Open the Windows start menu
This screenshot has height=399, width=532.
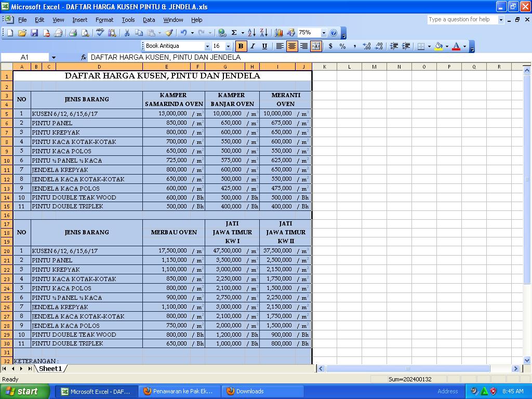point(24,392)
